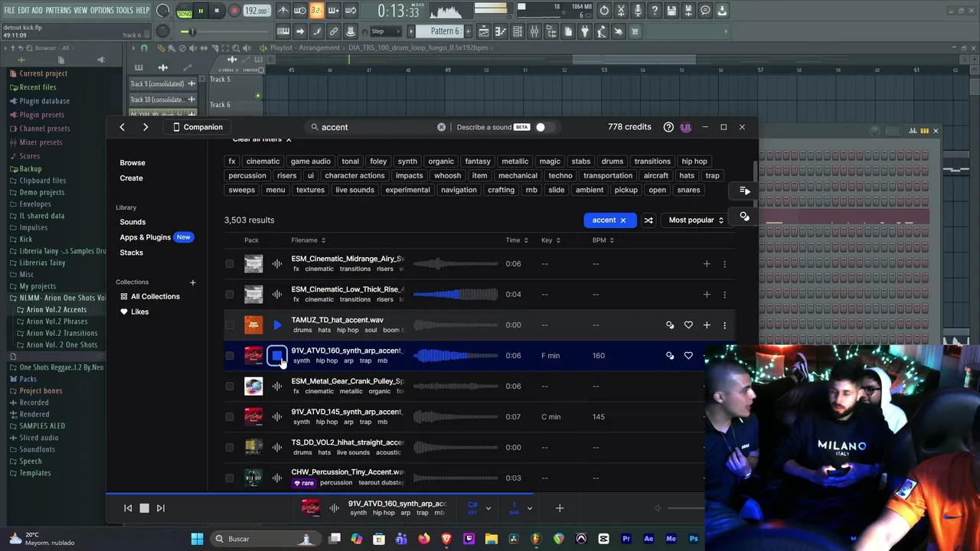The height and width of the screenshot is (551, 980).
Task: Open the PATTERNS menu
Action: click(x=58, y=11)
